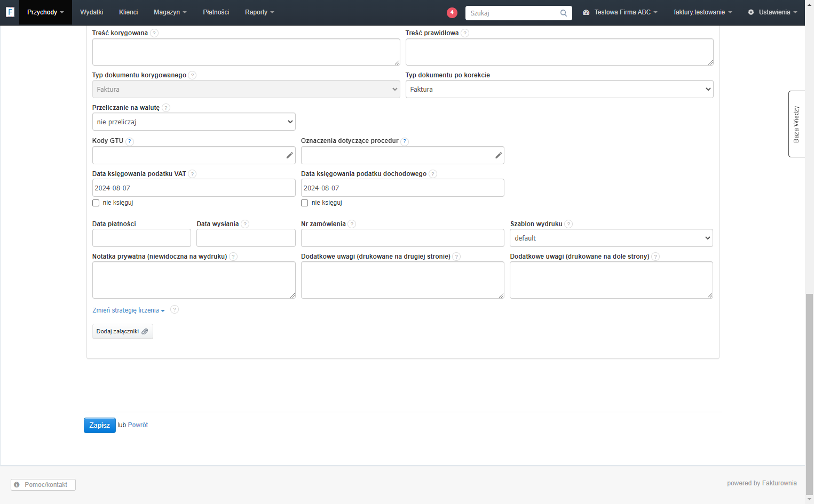The width and height of the screenshot is (814, 504).
Task: Tick 'nie księguj' under income tax date
Action: pos(304,203)
